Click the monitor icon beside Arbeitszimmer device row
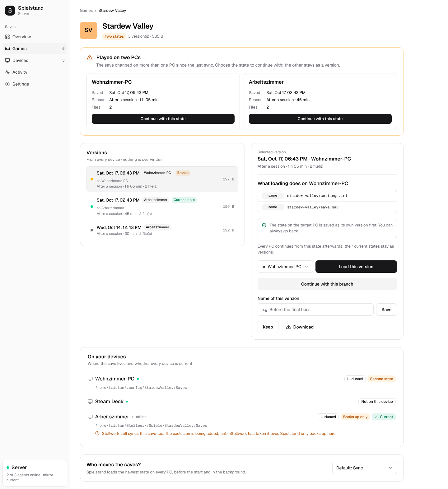 coord(90,417)
